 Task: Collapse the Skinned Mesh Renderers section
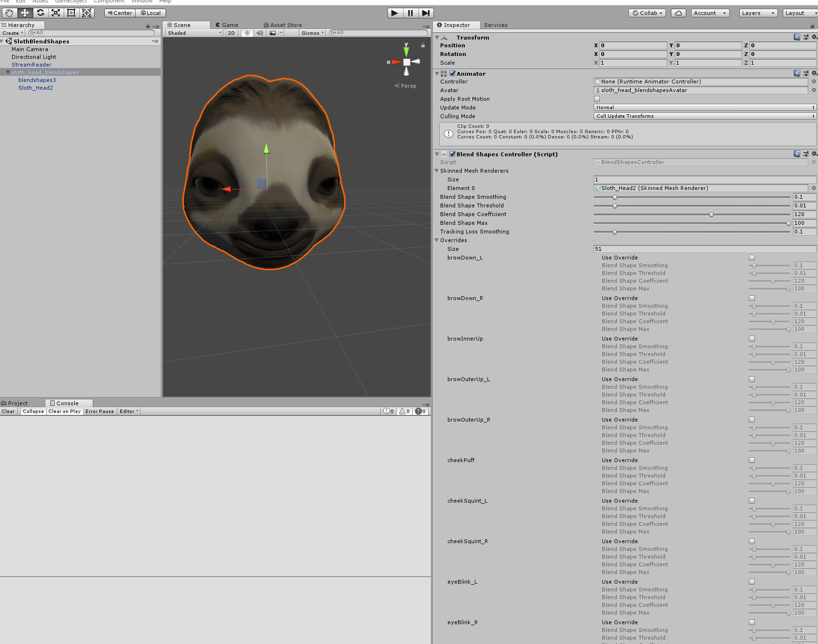pyautogui.click(x=437, y=171)
